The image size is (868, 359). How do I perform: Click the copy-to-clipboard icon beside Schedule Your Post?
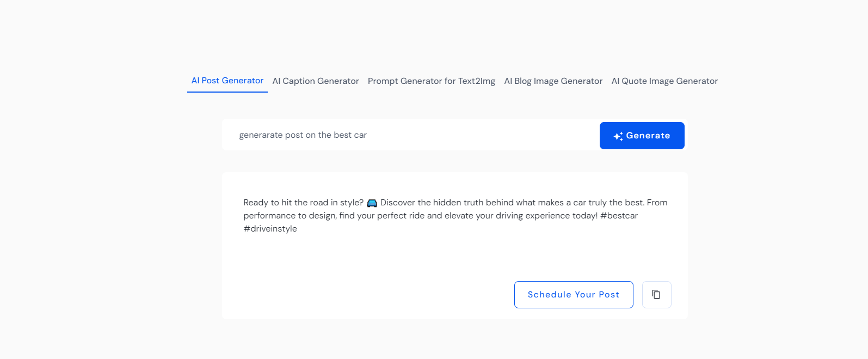[656, 294]
